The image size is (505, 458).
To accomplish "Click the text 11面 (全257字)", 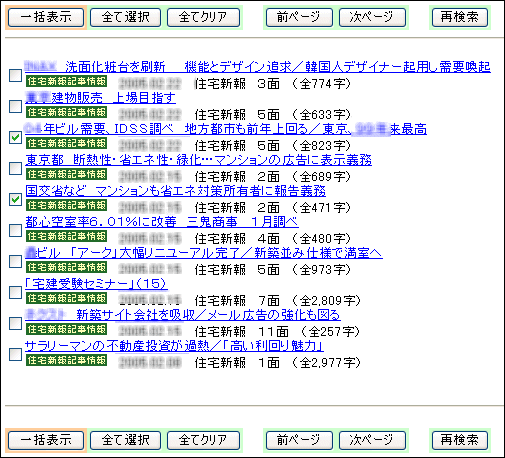I will click(x=309, y=332).
